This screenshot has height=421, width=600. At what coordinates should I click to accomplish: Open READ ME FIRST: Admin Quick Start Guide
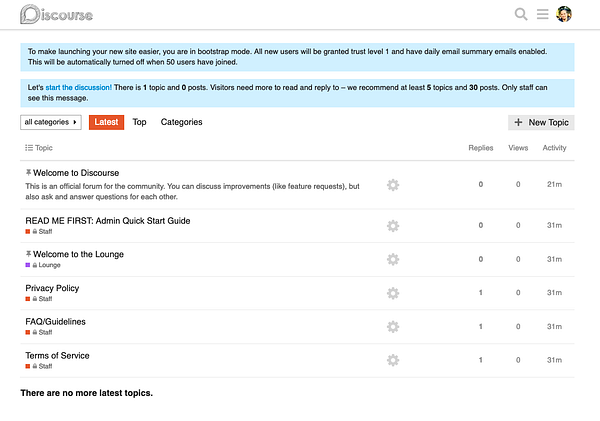point(108,220)
